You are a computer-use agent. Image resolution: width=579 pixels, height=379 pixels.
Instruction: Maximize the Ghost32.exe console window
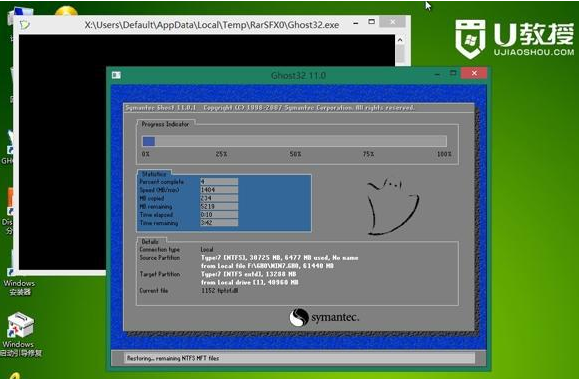point(371,22)
